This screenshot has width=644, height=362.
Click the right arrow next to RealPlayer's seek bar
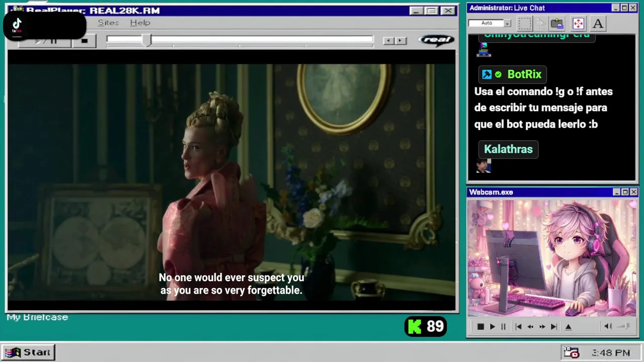[400, 41]
